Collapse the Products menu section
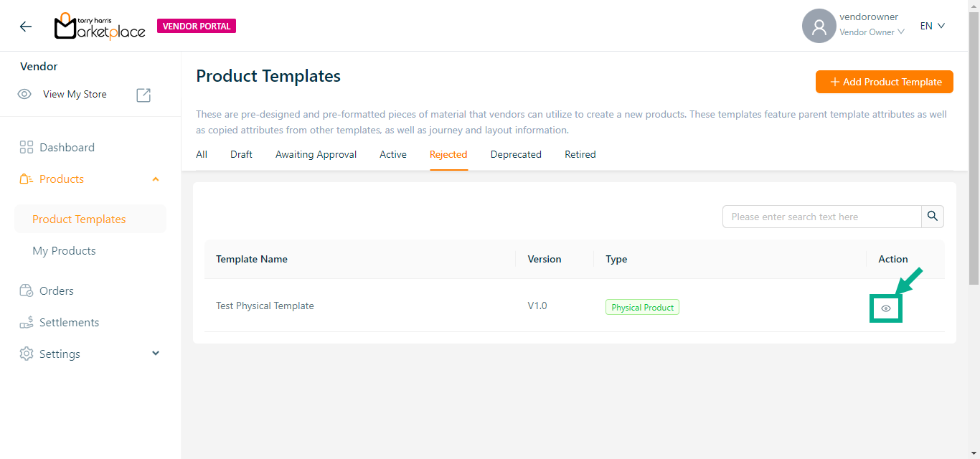 click(x=156, y=179)
